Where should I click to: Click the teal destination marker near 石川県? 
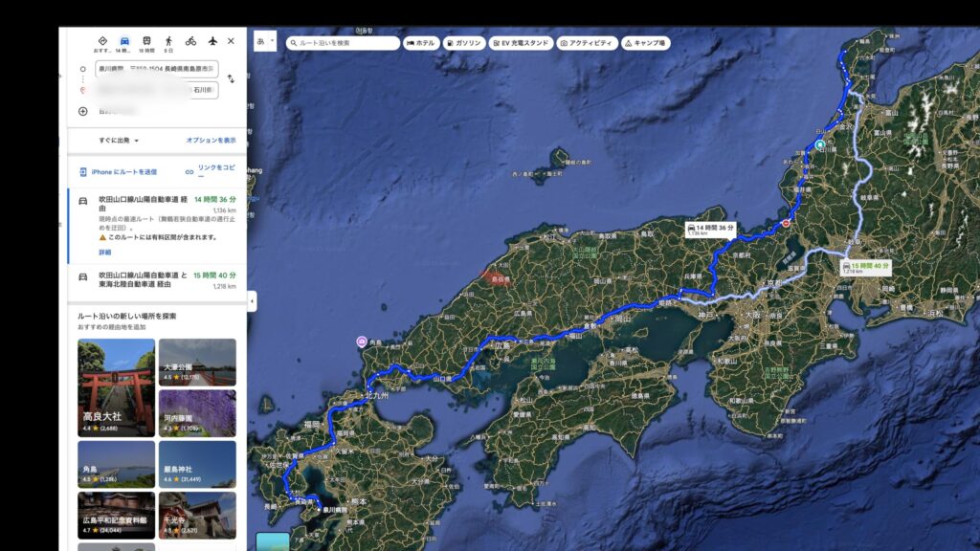coord(820,144)
